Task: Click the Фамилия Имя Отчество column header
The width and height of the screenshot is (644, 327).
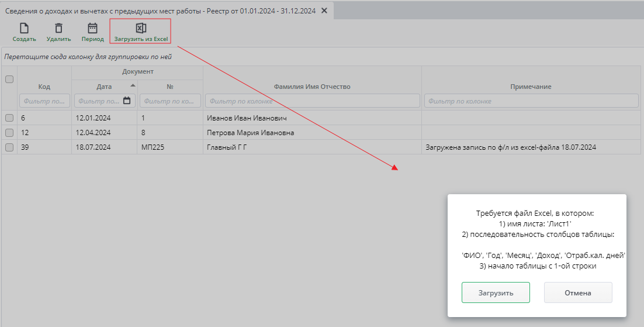Action: pos(312,87)
